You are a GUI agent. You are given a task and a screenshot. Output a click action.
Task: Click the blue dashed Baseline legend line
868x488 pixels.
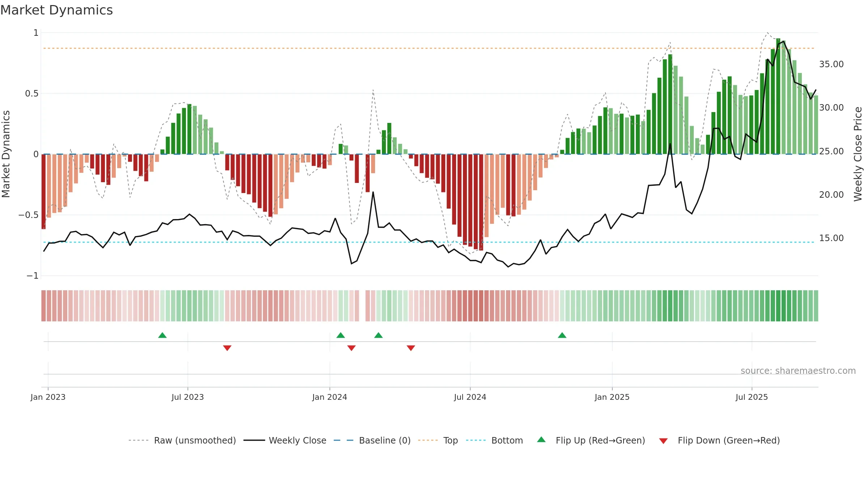point(344,440)
